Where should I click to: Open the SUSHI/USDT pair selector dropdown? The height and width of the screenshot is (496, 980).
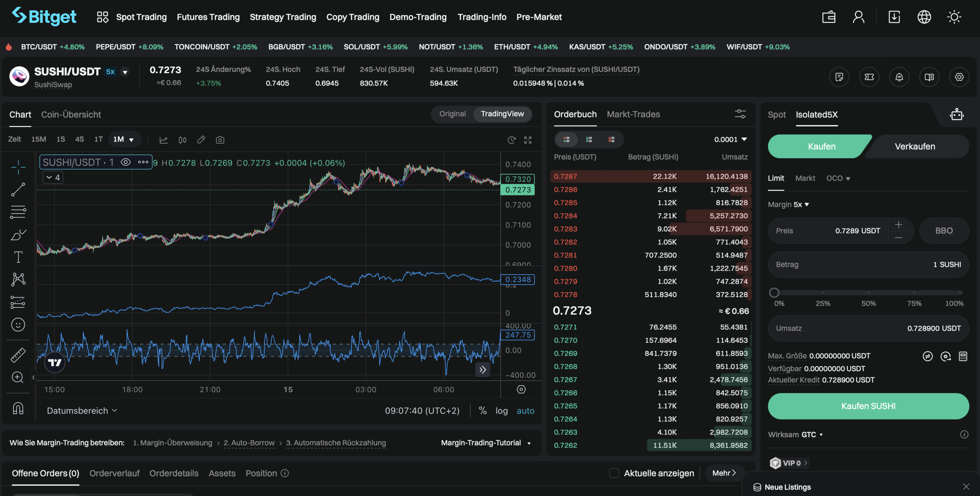point(125,72)
